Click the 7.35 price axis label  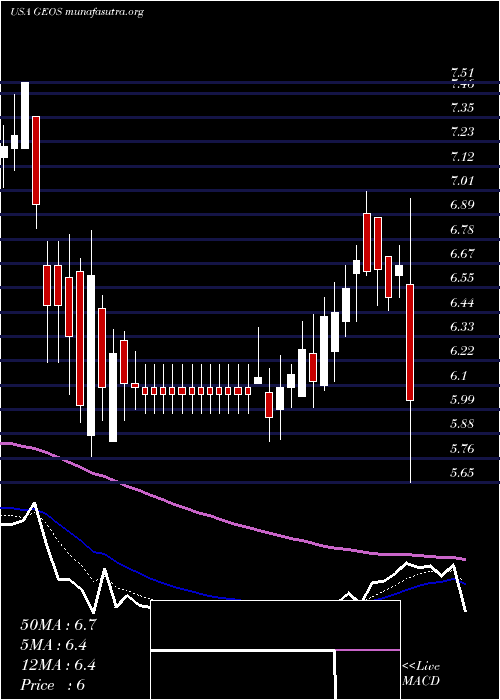coord(462,108)
